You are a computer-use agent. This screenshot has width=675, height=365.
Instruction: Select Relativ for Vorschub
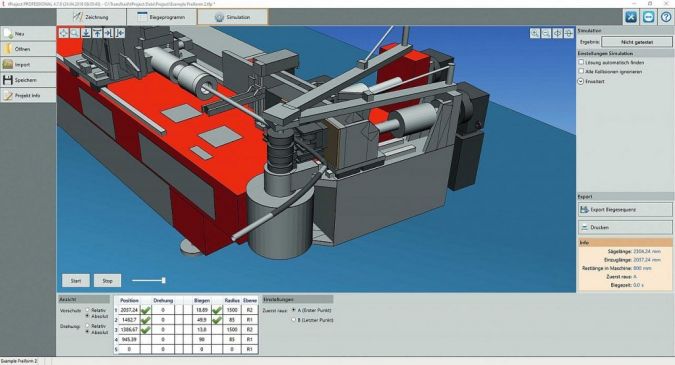[x=87, y=309]
